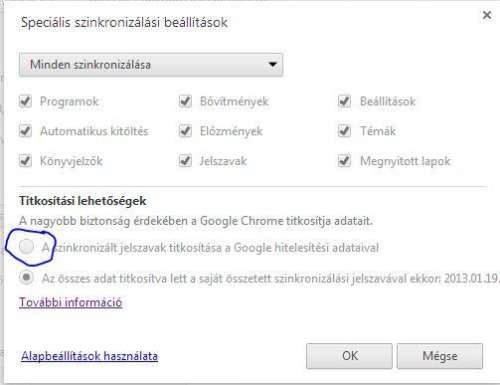Click the Könyvjelzők label text
This screenshot has width=500, height=385.
[x=71, y=161]
